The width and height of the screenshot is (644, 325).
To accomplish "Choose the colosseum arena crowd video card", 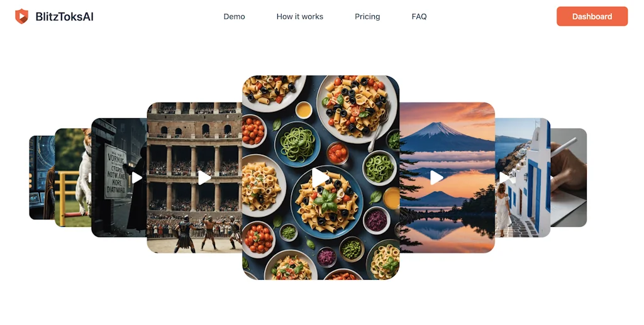I will click(x=194, y=177).
